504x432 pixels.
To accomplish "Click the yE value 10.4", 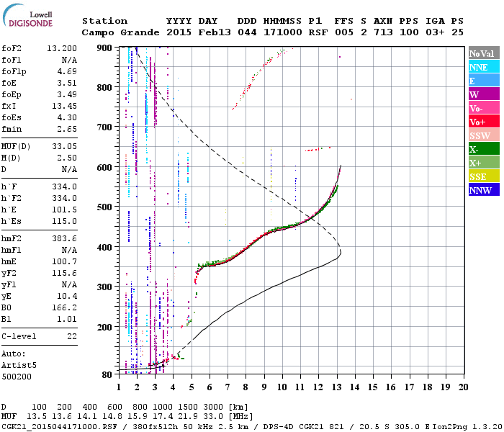I will [67, 297].
